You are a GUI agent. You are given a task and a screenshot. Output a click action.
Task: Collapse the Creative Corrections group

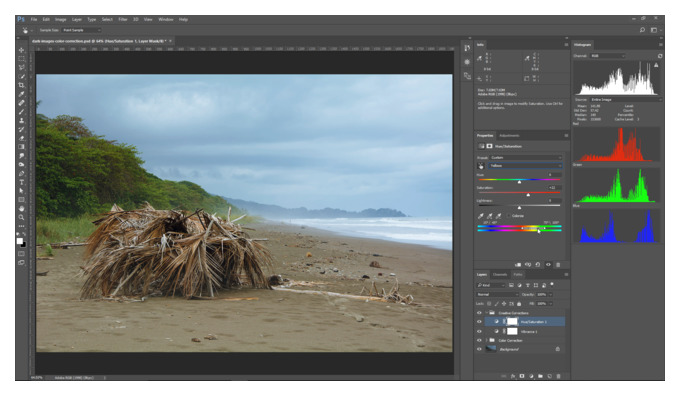[487, 313]
